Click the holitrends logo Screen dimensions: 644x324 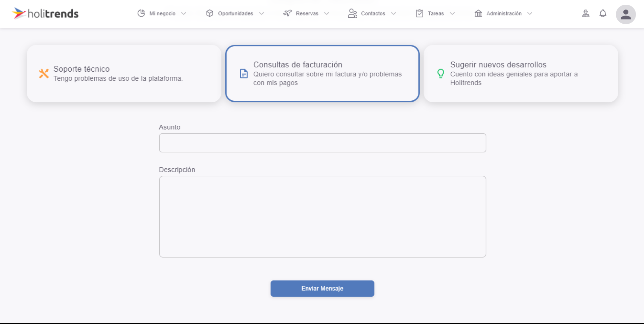pos(45,14)
